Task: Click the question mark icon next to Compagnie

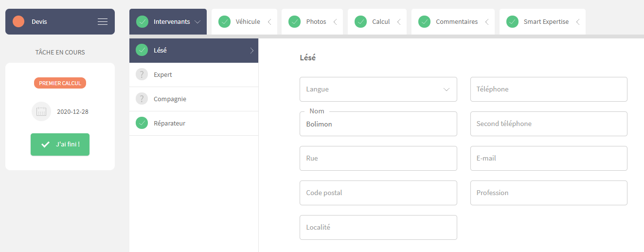Action: pos(142,99)
